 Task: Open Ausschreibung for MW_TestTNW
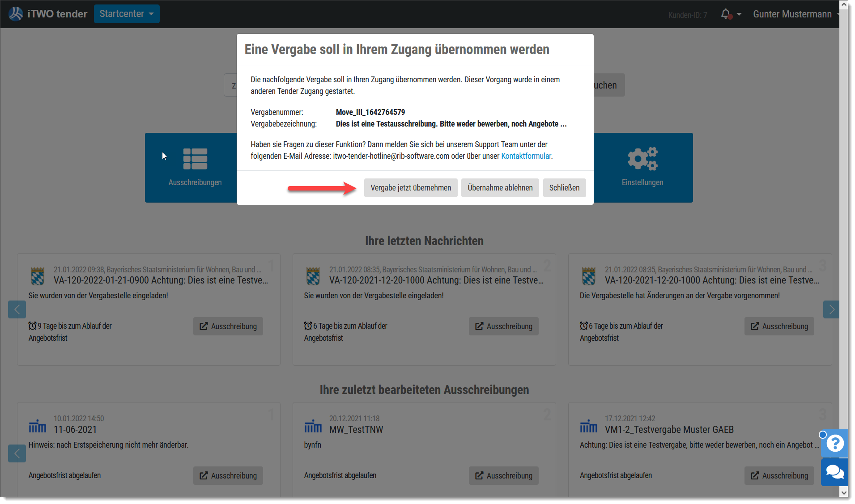coord(504,476)
